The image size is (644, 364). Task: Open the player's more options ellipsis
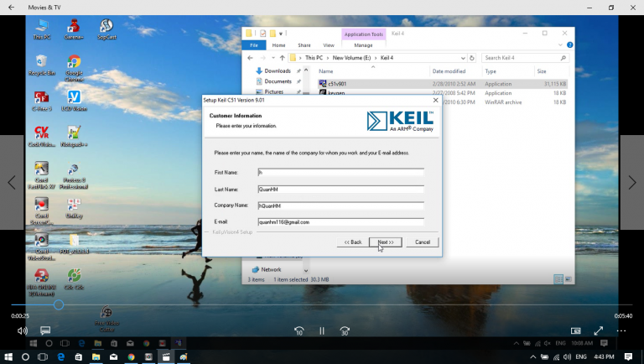pos(621,331)
